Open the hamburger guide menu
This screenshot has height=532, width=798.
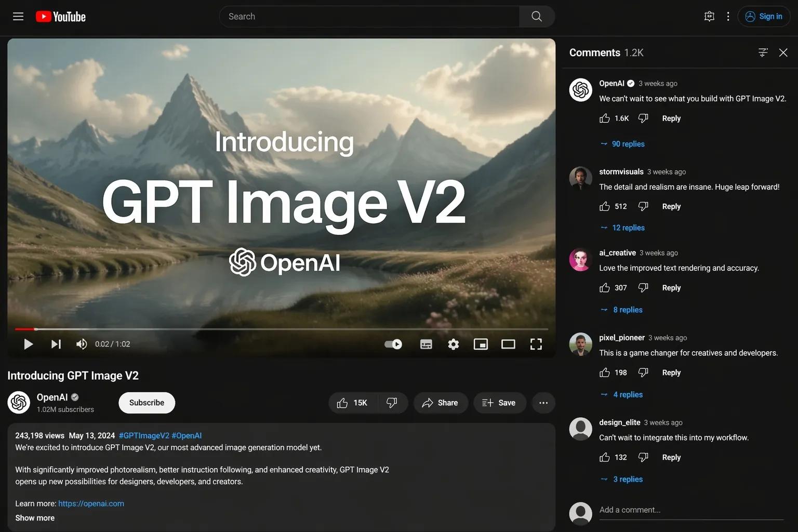click(x=18, y=17)
